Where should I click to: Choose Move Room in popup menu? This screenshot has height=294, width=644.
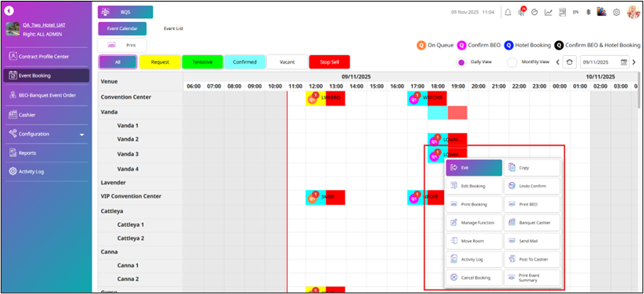tap(474, 241)
